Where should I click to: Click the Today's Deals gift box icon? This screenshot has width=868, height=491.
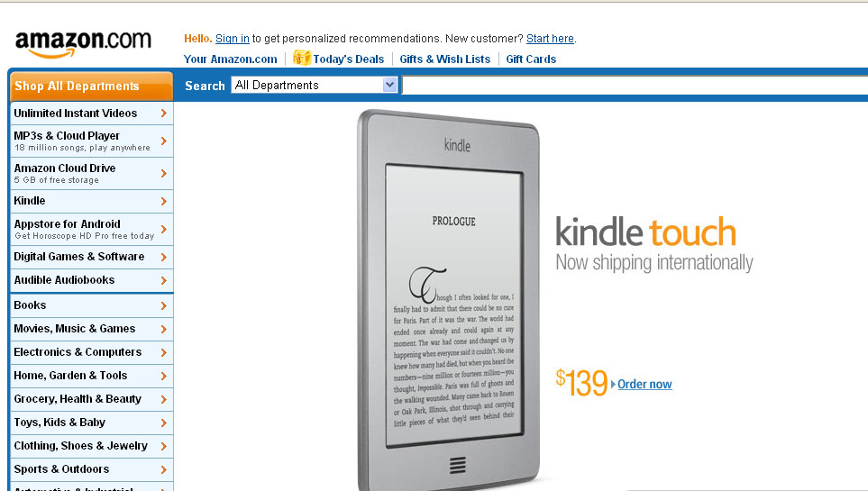click(x=301, y=58)
